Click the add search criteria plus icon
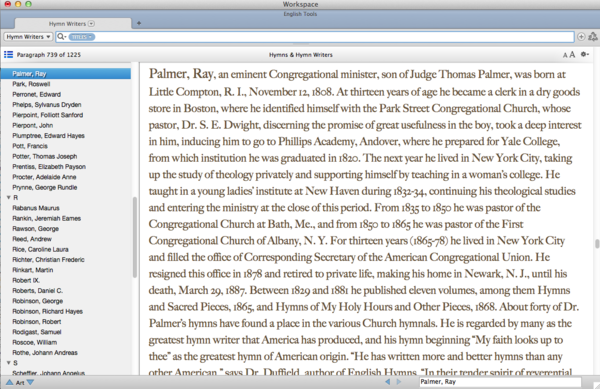 [x=581, y=37]
